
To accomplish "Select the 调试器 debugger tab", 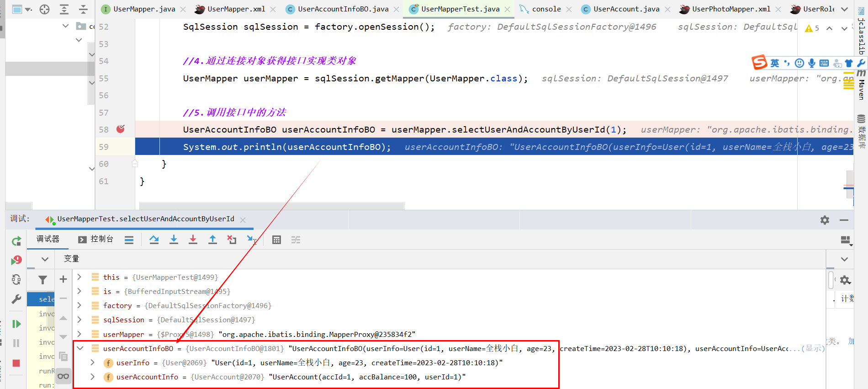I will pos(48,239).
